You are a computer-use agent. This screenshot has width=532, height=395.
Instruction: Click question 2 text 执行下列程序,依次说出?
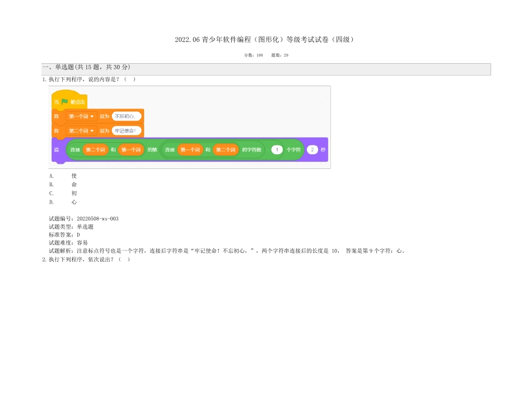(86, 260)
